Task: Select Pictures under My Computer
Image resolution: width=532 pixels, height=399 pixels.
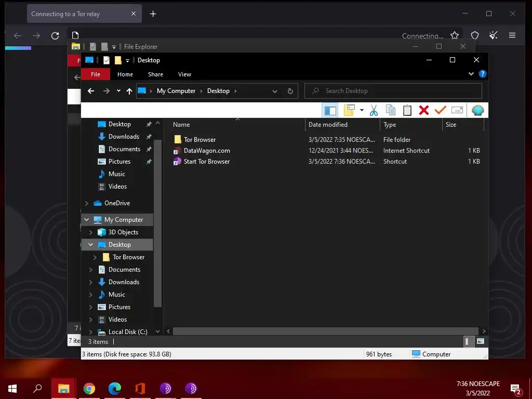Action: click(119, 307)
